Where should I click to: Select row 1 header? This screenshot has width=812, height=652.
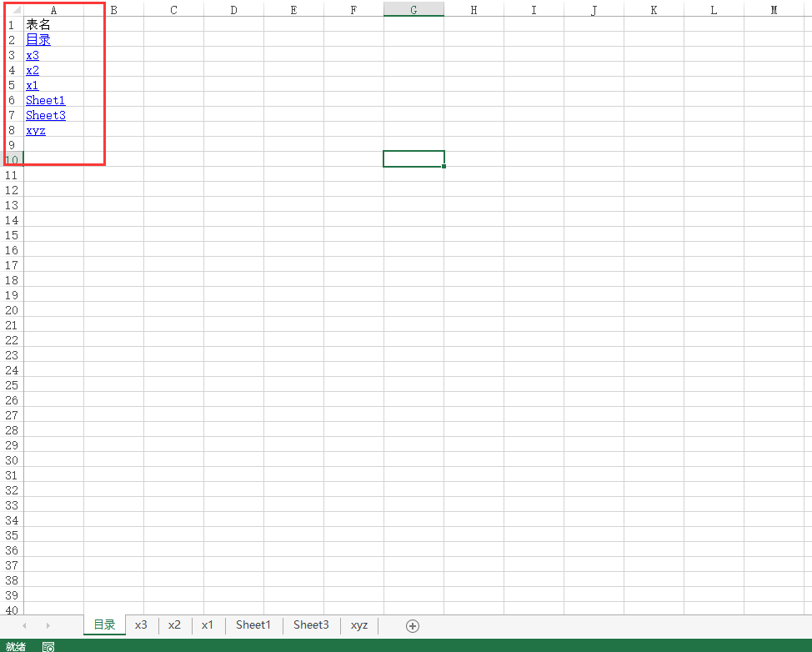point(12,24)
